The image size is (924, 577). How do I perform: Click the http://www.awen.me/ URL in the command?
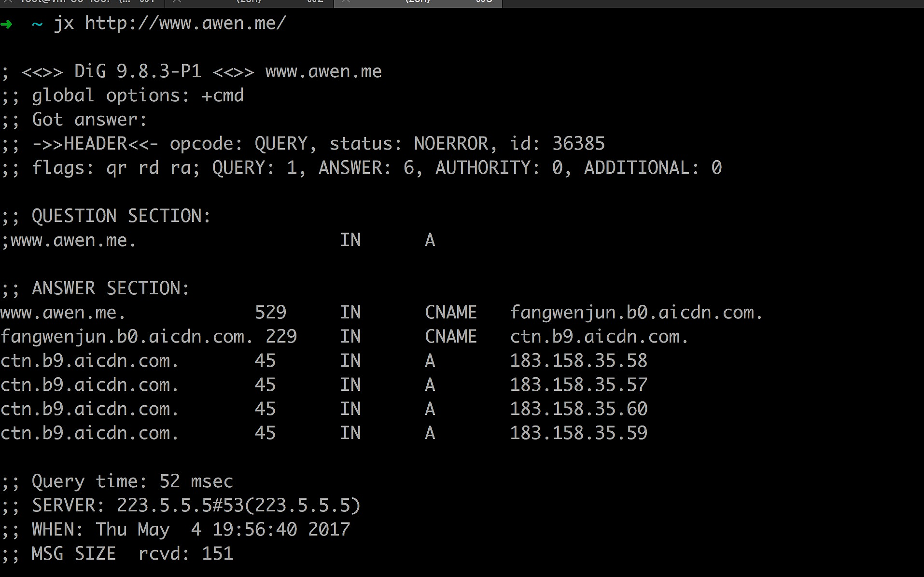185,24
